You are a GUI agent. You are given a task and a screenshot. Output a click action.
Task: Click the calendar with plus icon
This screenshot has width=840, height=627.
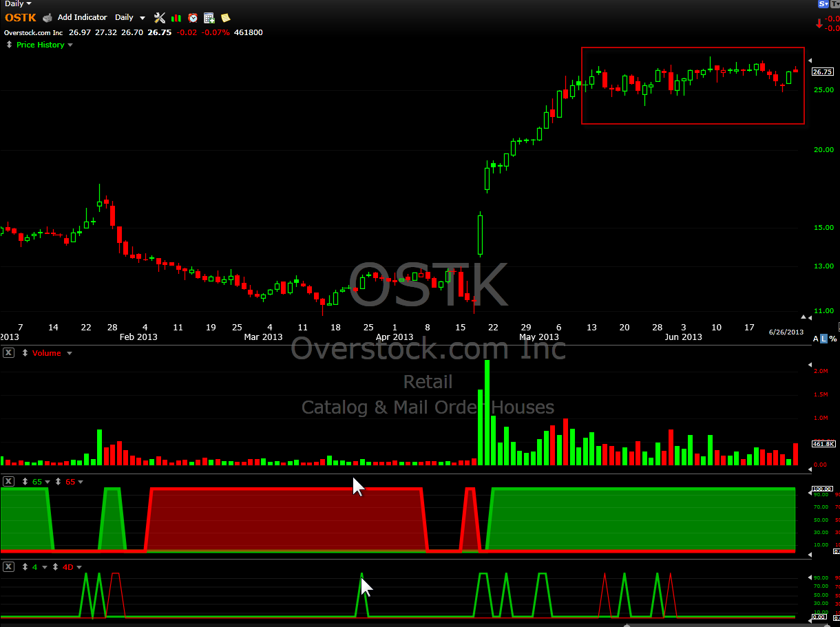209,18
